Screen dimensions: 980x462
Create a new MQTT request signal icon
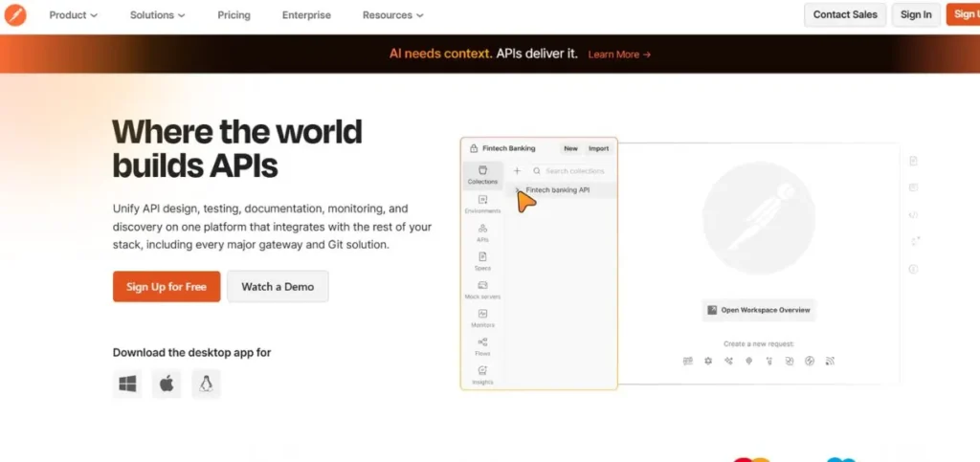pos(830,361)
